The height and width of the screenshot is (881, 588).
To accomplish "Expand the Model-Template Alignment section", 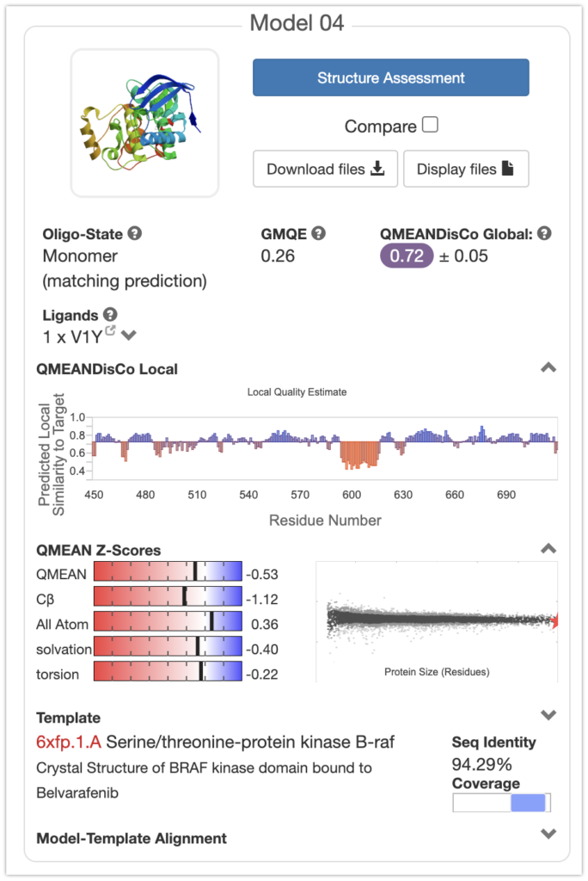I will point(548,834).
